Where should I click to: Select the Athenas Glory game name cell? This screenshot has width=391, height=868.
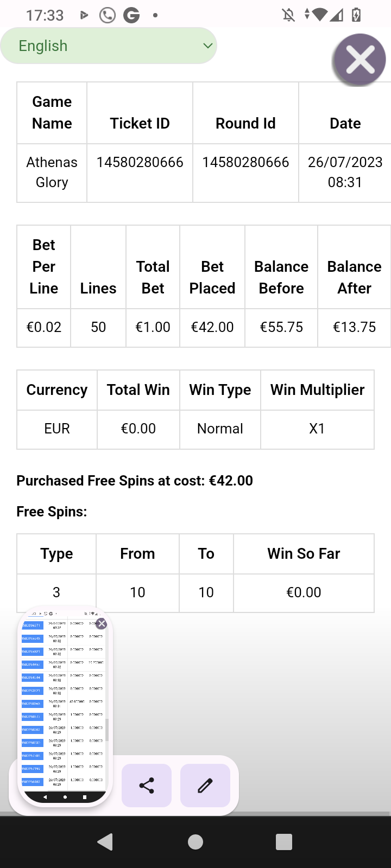tap(52, 173)
